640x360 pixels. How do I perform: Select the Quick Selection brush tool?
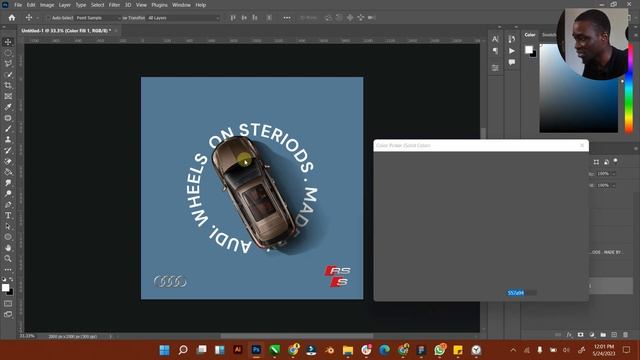click(x=8, y=75)
